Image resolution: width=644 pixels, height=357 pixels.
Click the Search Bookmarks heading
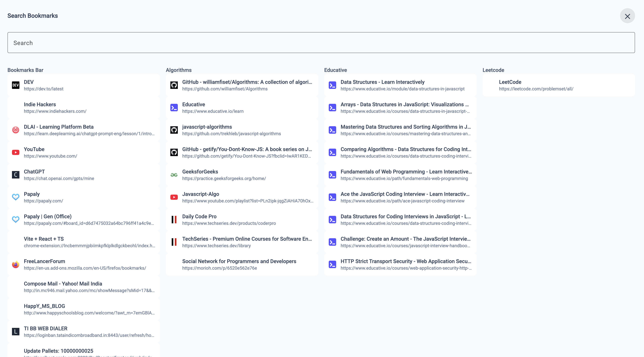32,16
